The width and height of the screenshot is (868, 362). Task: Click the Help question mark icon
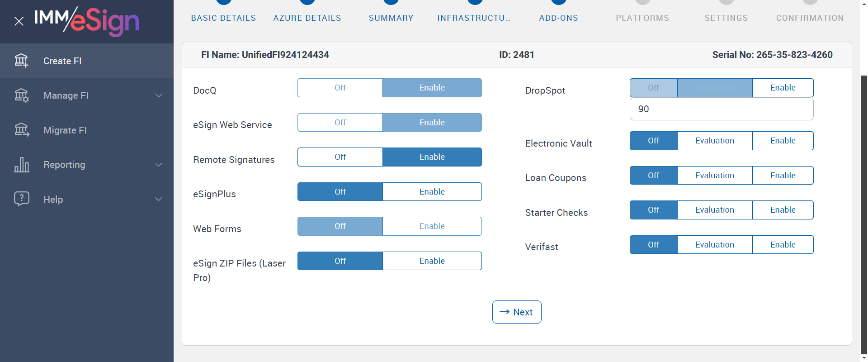click(22, 199)
